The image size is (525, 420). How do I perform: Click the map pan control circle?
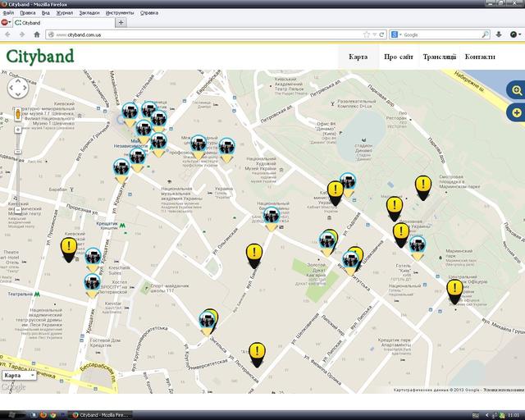(x=18, y=88)
